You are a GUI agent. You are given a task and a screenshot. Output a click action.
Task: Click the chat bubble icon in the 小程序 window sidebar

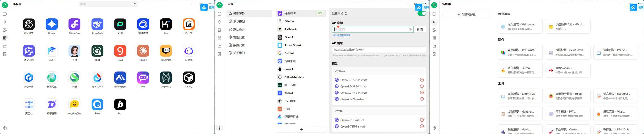pyautogui.click(x=5, y=14)
